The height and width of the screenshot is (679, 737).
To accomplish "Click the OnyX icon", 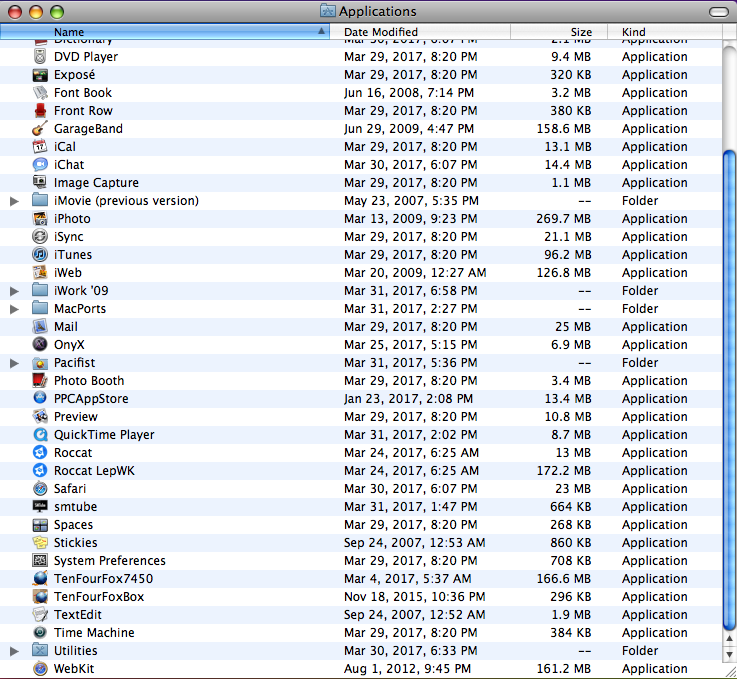I will pyautogui.click(x=40, y=344).
